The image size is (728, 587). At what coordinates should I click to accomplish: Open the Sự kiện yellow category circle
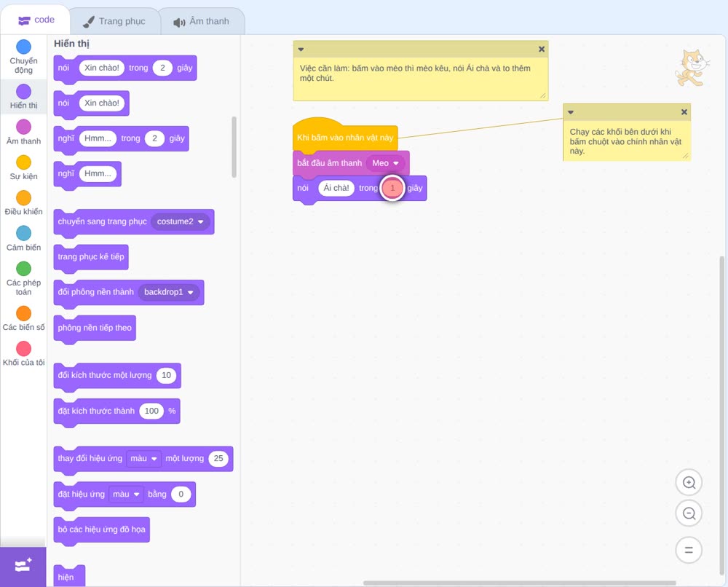coord(23,162)
